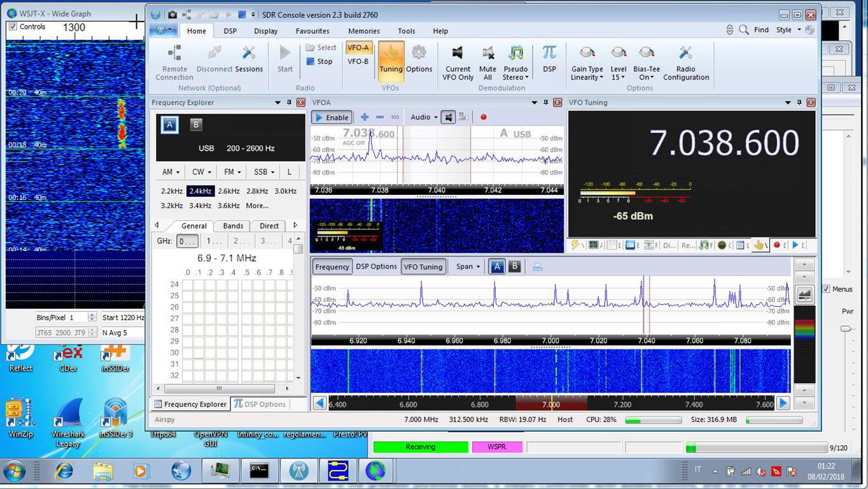868x489 pixels.
Task: Click the Start radio button
Action: click(285, 59)
